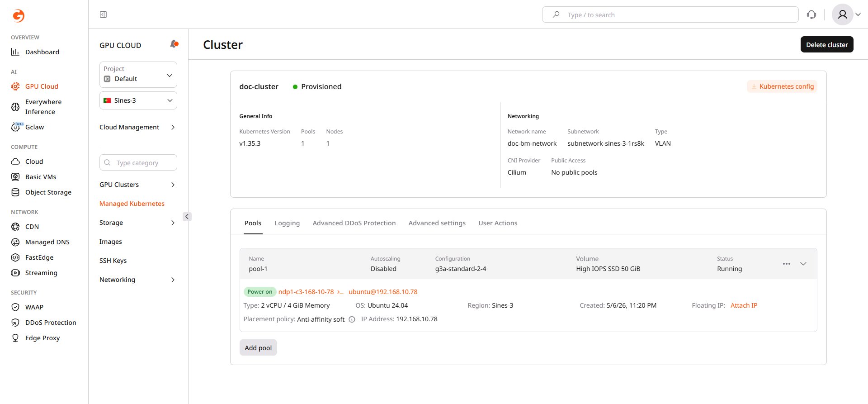Image resolution: width=868 pixels, height=404 pixels.
Task: Click the Add pool button
Action: [x=258, y=347]
